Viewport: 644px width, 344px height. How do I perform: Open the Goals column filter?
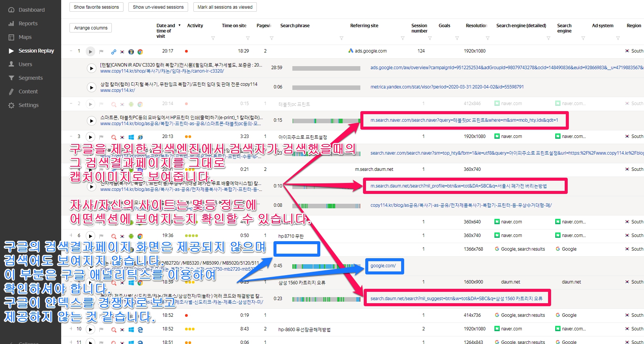(457, 38)
